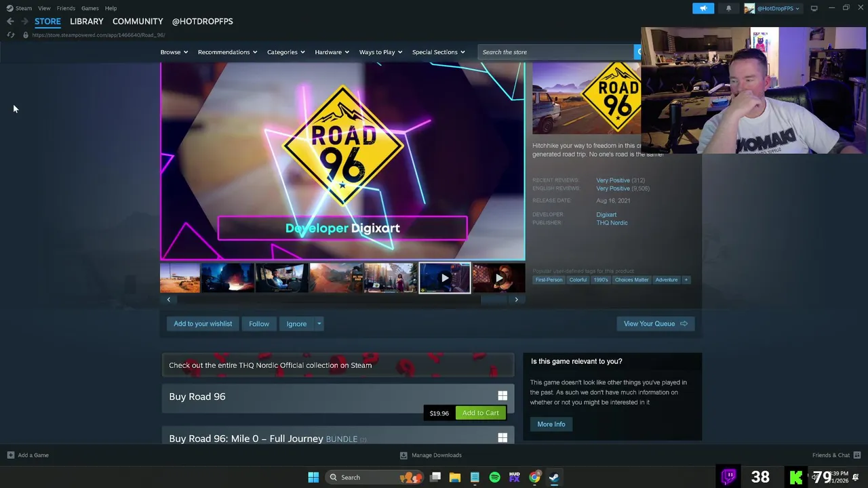Viewport: 868px width, 488px height.
Task: Open the Help menu
Action: click(x=111, y=8)
